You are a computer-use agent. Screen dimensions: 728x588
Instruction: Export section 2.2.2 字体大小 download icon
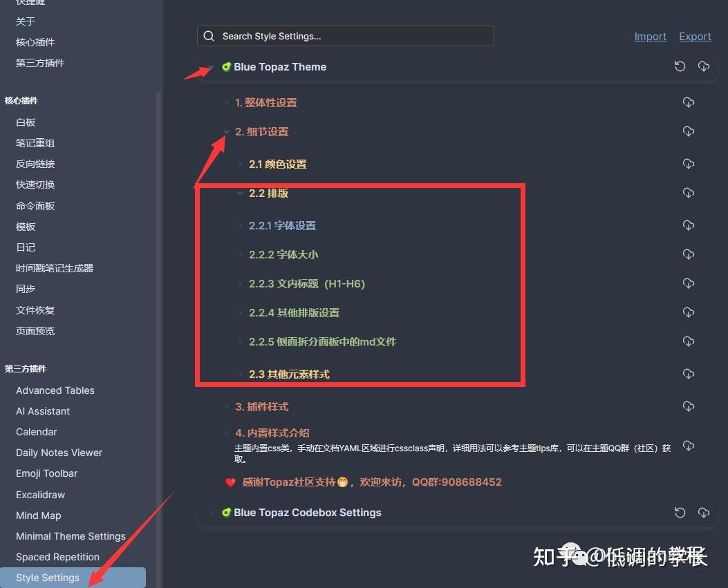689,254
